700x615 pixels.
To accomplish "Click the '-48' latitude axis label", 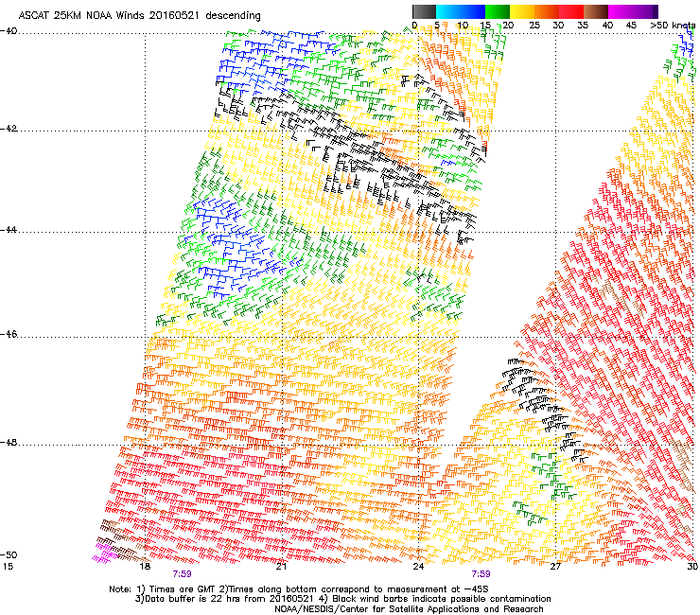I will point(9,442).
